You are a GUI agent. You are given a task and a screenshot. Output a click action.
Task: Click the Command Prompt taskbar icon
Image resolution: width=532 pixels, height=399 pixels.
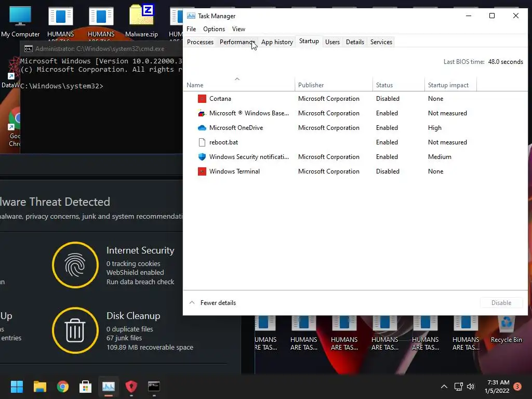(x=154, y=387)
